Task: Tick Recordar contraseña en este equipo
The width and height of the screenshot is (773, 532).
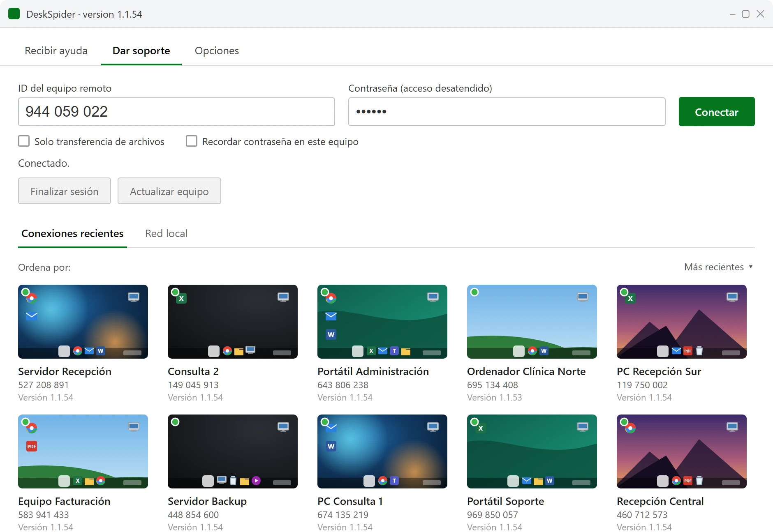Action: 192,141
